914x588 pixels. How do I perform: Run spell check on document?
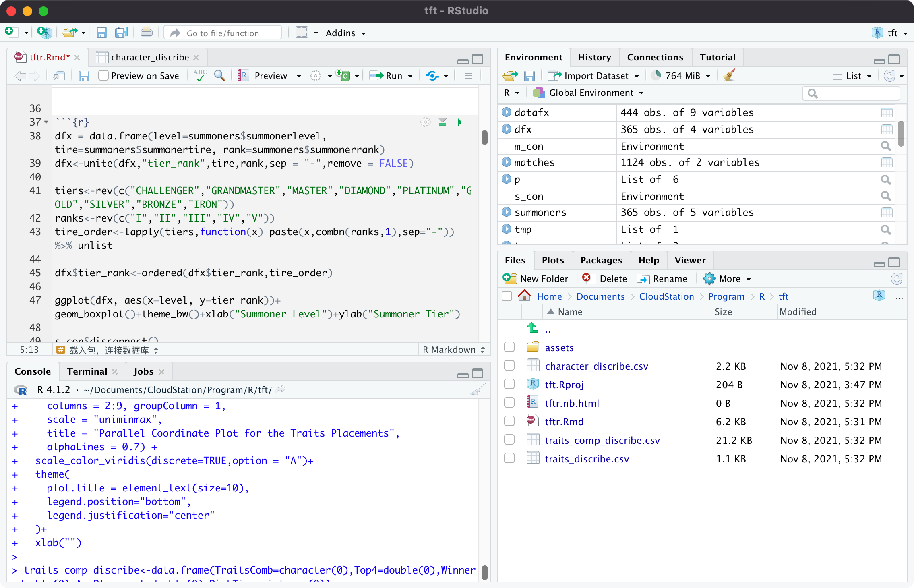pyautogui.click(x=200, y=75)
